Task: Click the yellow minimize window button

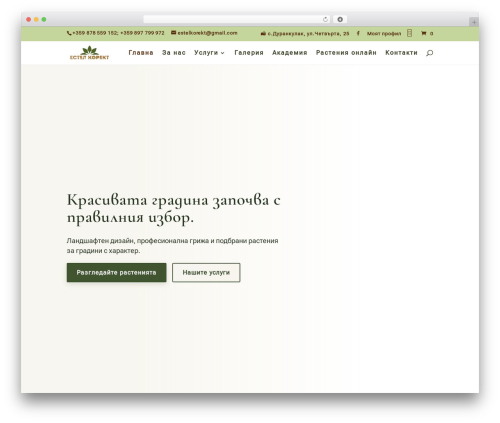Action: [x=36, y=19]
